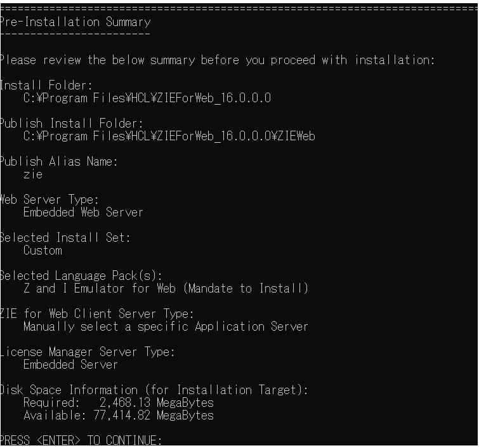The height and width of the screenshot is (448, 479).
Task: Click the Pre-Installation Summary heading
Action: point(75,22)
